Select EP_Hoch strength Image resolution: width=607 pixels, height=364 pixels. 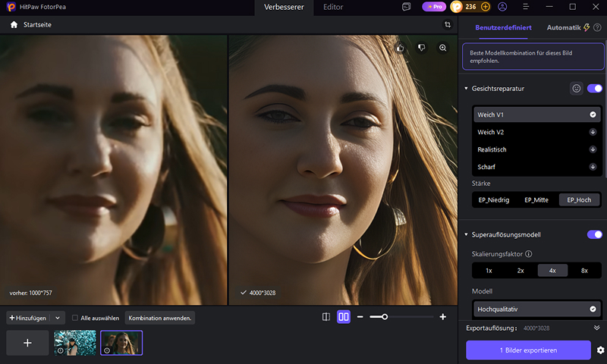tap(579, 200)
